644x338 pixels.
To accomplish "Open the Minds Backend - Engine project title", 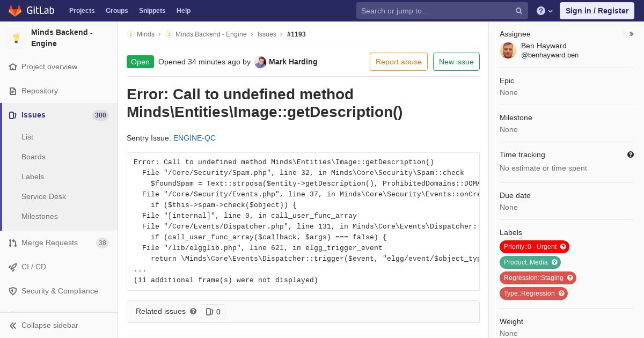I will [x=62, y=38].
